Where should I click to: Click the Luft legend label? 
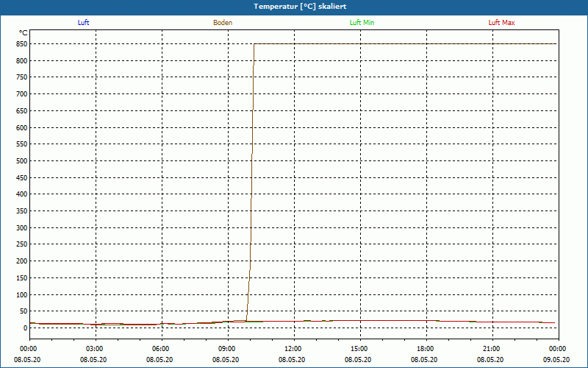click(x=83, y=23)
